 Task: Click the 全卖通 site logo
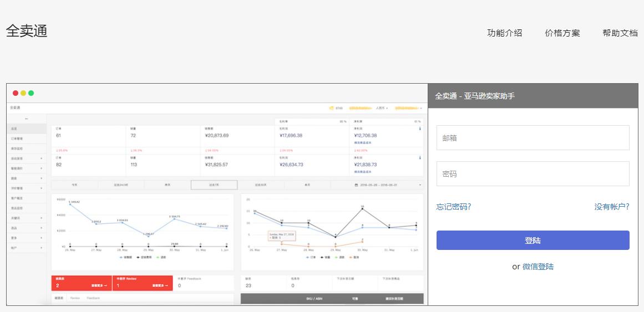pos(27,31)
